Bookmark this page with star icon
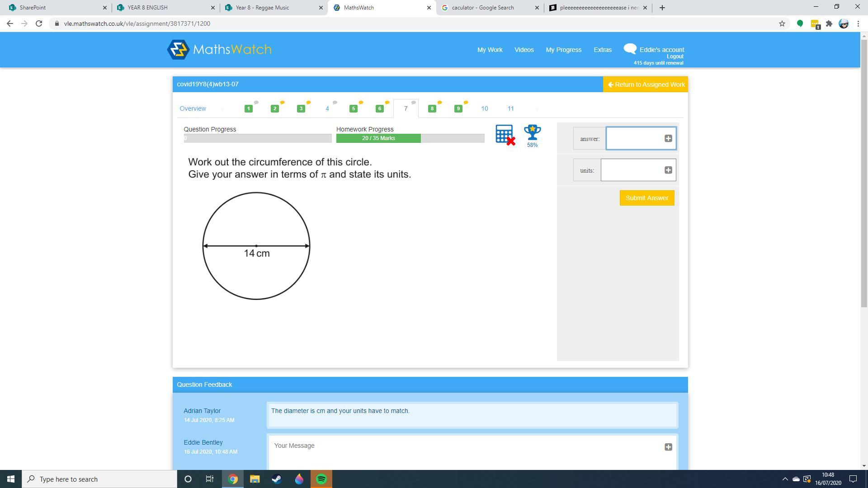The height and width of the screenshot is (488, 868). tap(782, 23)
